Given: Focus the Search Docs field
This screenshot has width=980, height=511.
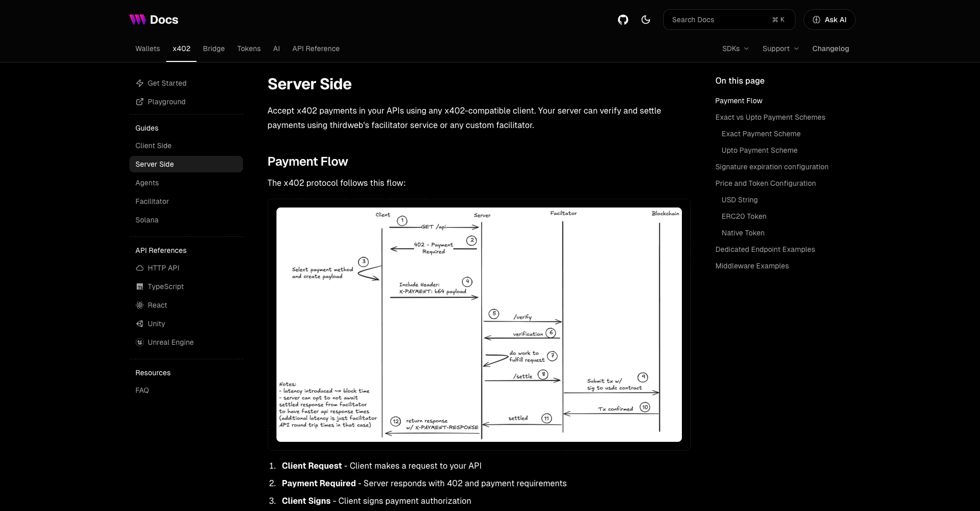Looking at the screenshot, I should coord(729,20).
